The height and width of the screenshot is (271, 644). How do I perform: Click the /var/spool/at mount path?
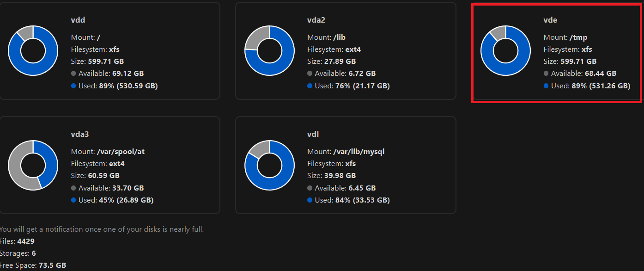(x=121, y=151)
